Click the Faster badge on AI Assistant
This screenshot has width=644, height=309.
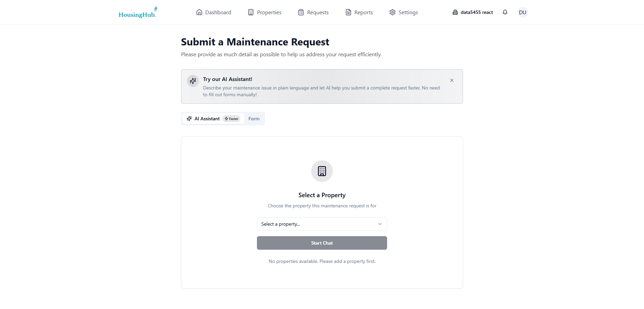(232, 119)
